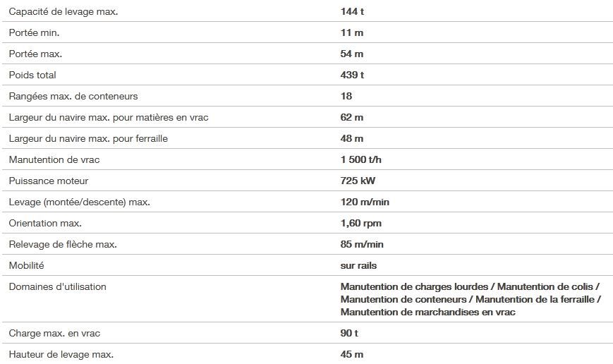
Task: Click 'Rangées max. de conteneurs' label
Action: point(73,97)
